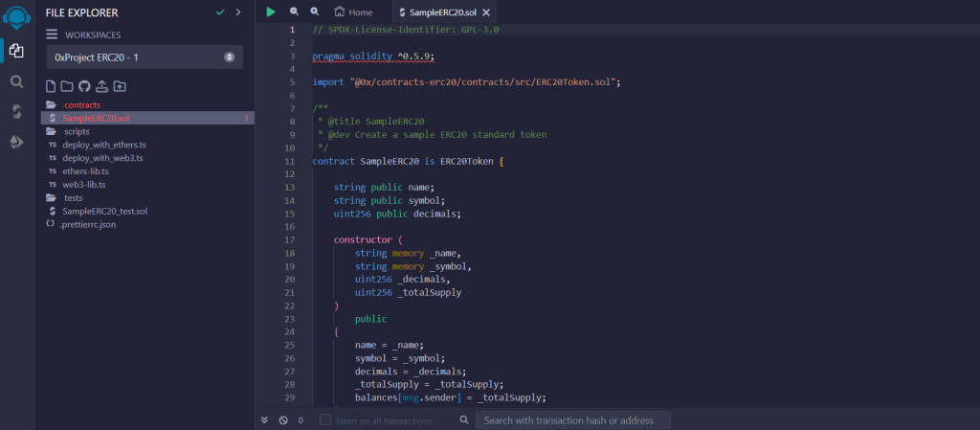
Task: Open the workspaces hamburger menu
Action: [52, 34]
